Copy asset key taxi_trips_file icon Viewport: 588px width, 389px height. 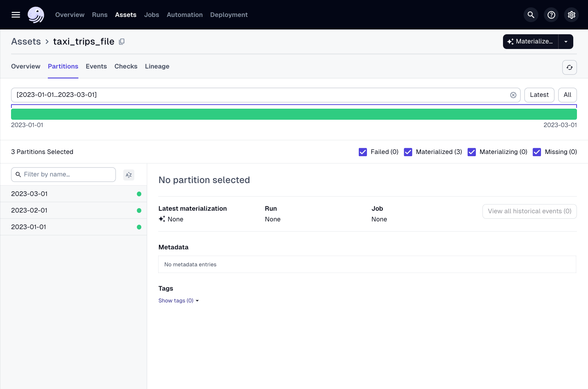click(x=122, y=42)
